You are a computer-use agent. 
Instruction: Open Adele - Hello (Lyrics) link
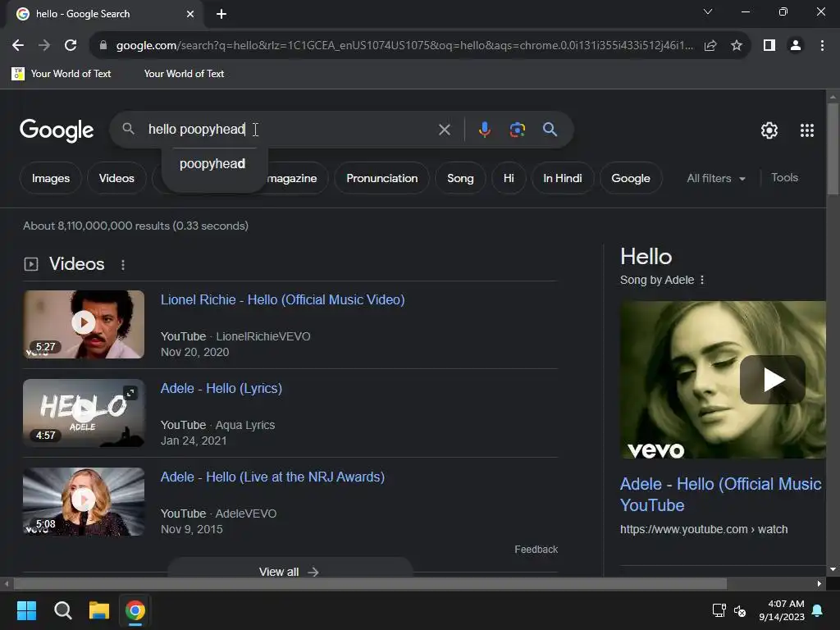(221, 388)
